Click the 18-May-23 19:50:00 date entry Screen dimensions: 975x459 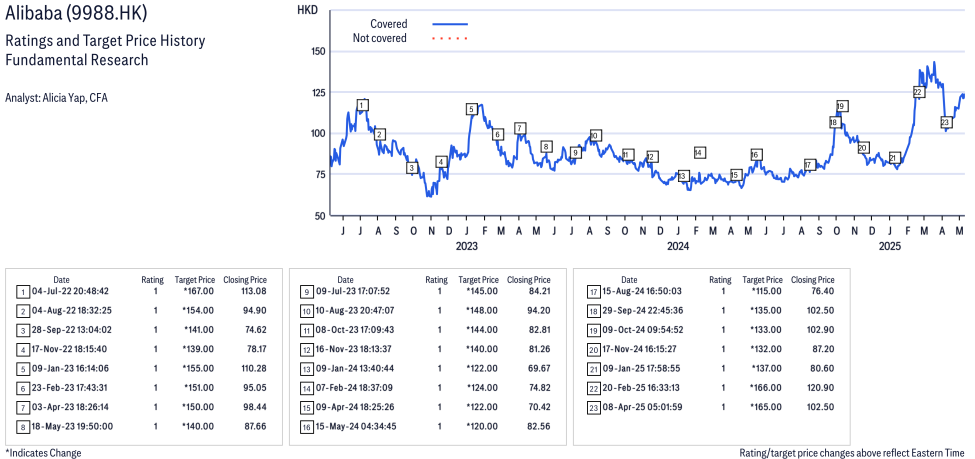(72, 426)
